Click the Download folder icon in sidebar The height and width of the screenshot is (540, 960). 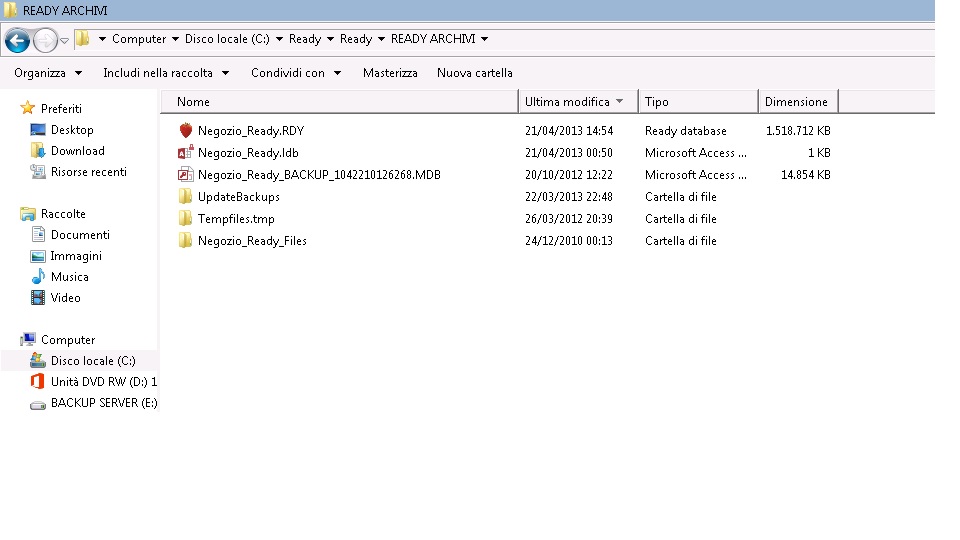(38, 151)
